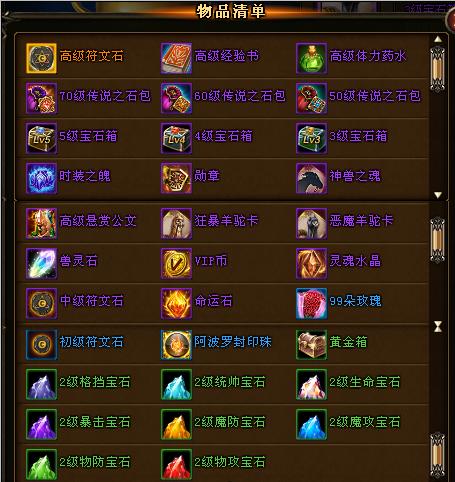455x482 pixels.
Task: Select the 神兽之魂 horse icon
Action: tap(311, 178)
